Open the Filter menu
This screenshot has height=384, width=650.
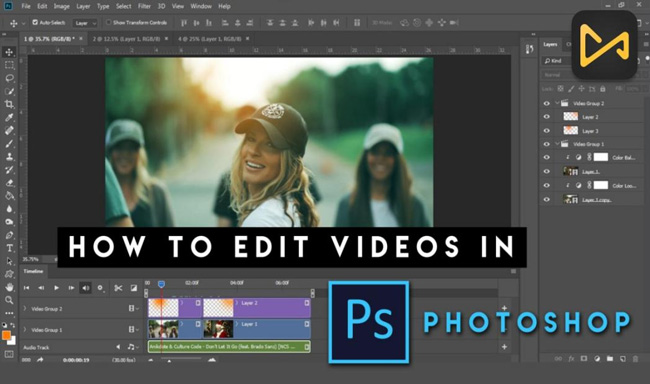tap(144, 6)
